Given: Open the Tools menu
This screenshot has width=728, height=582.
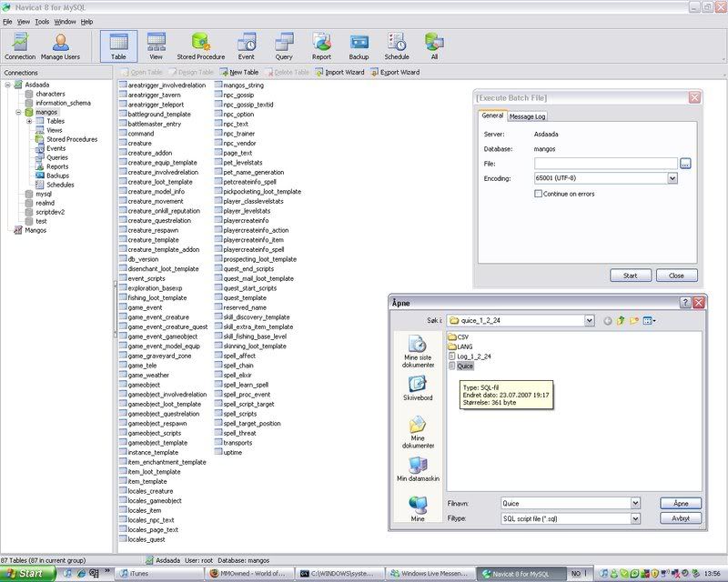Looking at the screenshot, I should [x=42, y=22].
